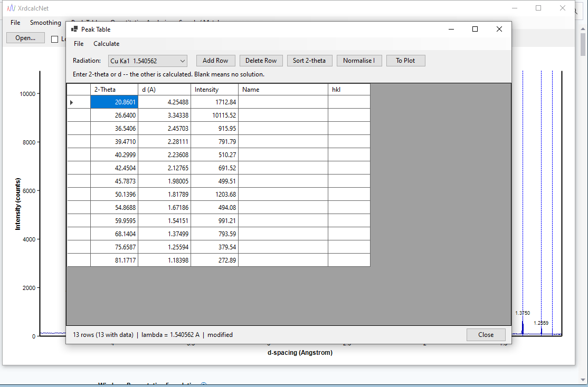Viewport: 588px width, 387px height.
Task: Click the Normalise I button
Action: point(359,61)
